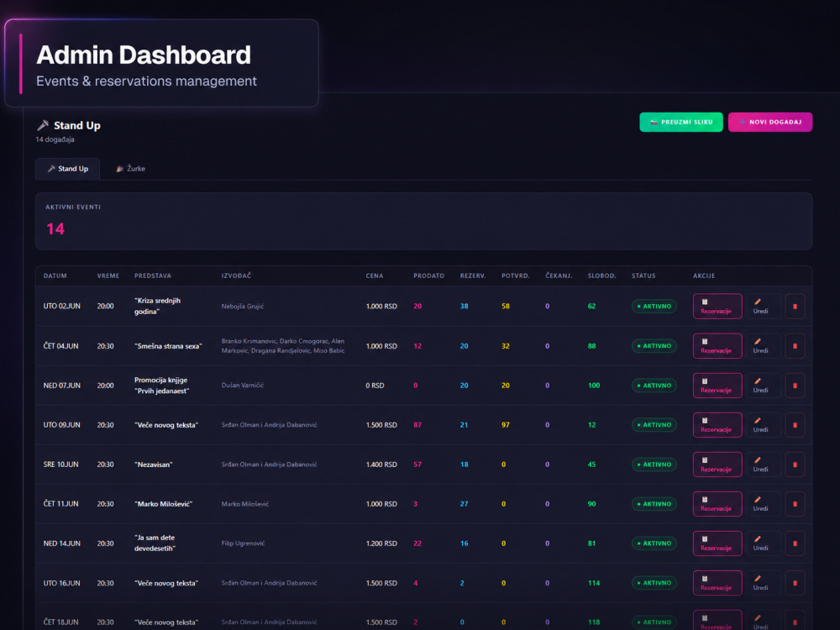The height and width of the screenshot is (630, 840).
Task: Click sold count 87 for UTO 09.JUN
Action: (x=417, y=425)
